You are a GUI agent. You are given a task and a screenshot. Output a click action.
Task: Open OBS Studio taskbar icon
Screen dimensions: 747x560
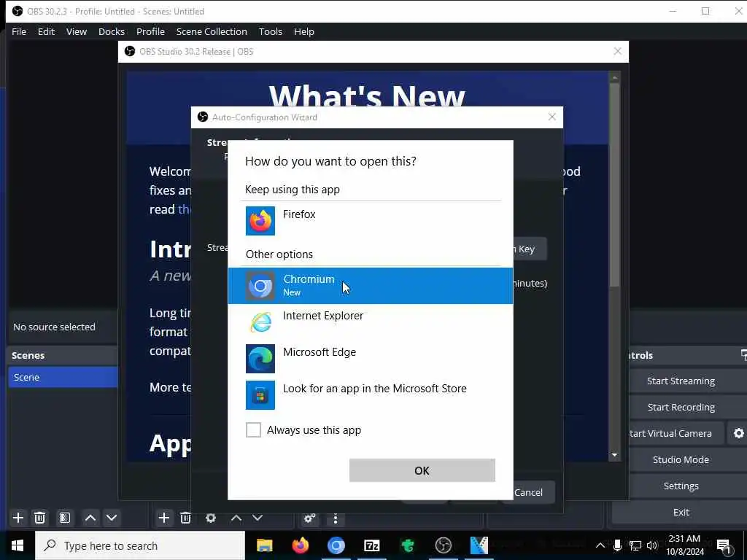coord(443,545)
